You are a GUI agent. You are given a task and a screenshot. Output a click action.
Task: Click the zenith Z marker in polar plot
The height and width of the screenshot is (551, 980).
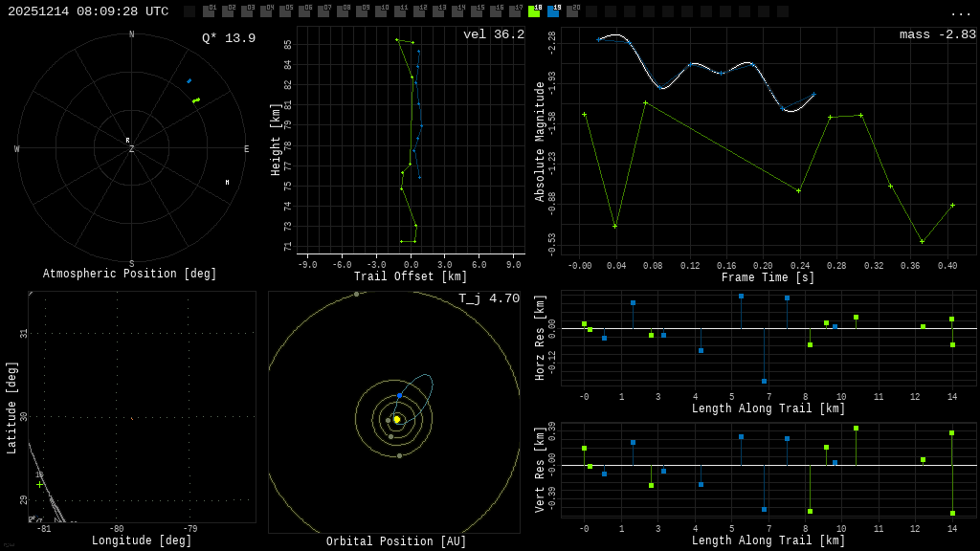(132, 150)
